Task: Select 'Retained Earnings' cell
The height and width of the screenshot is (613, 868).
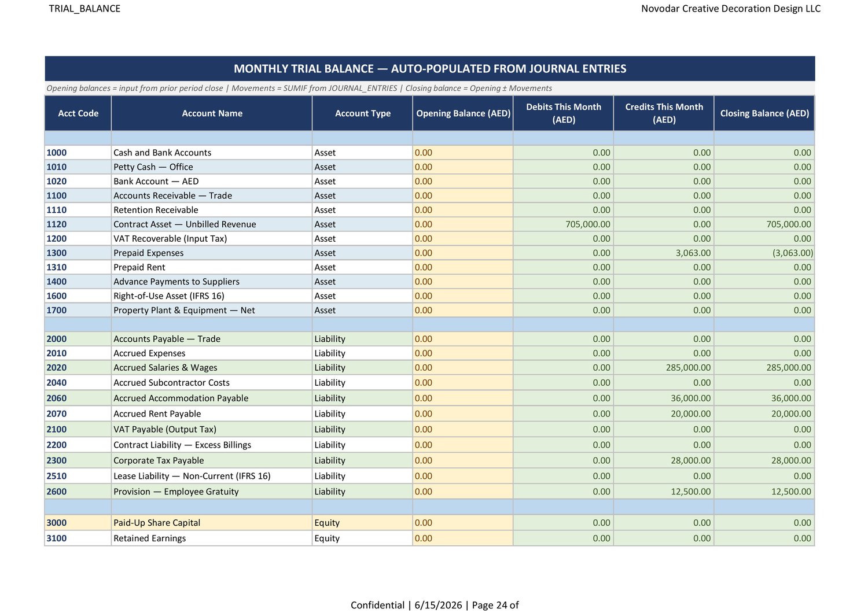Action: click(x=212, y=538)
